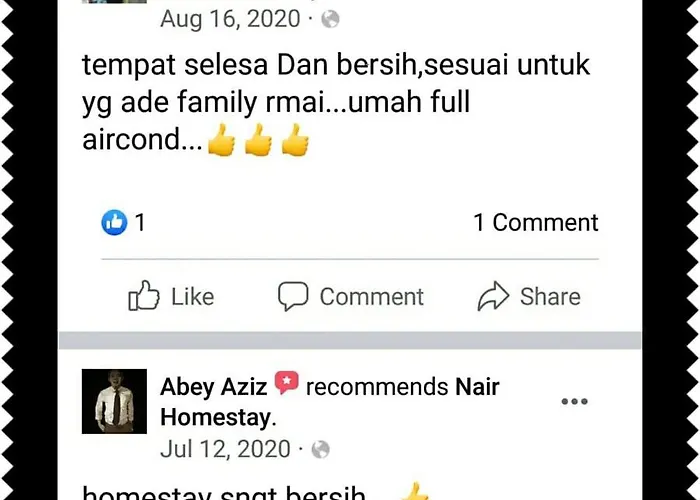
Task: Click the Like button label
Action: [193, 296]
